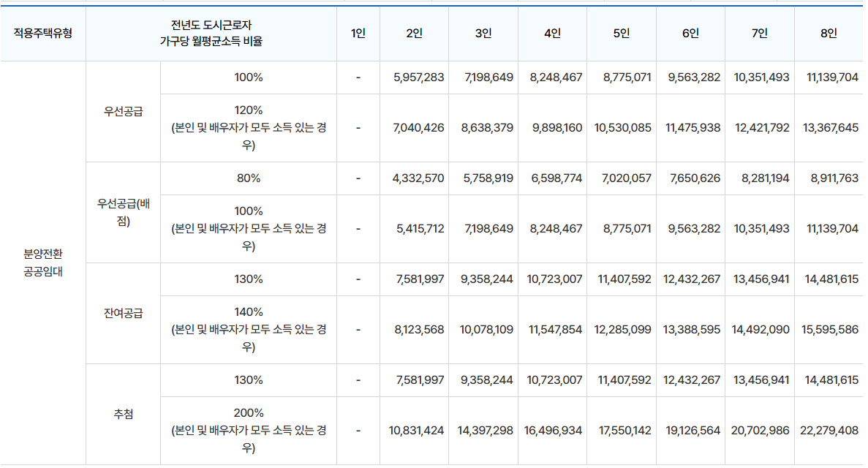Click the 1인 column header
This screenshot has width=868, height=468.
[358, 33]
